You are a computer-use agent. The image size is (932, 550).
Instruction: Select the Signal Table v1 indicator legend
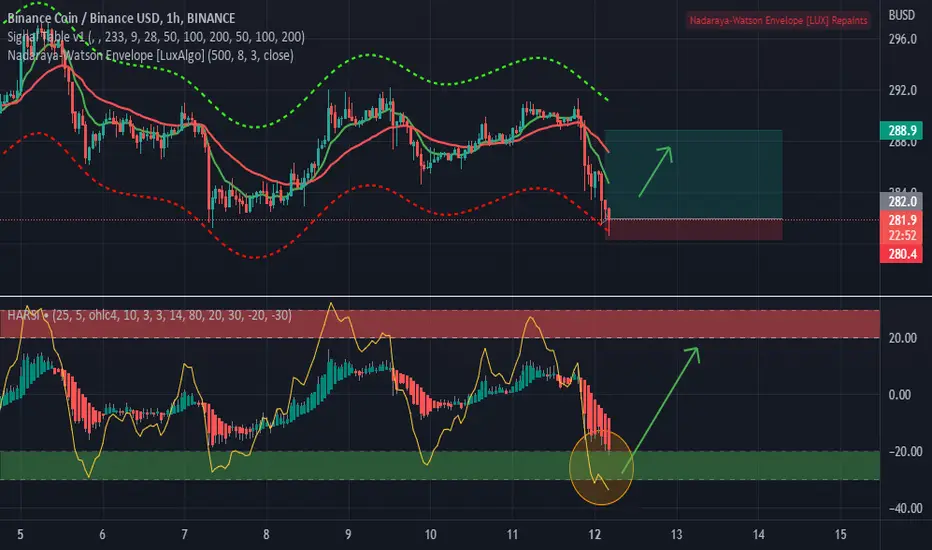156,37
